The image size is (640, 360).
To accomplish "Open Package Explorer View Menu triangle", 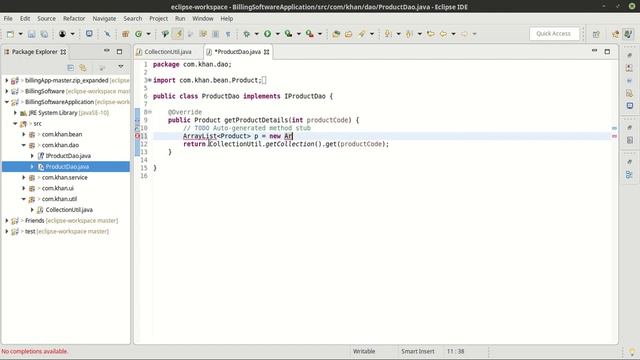I will coord(120,67).
